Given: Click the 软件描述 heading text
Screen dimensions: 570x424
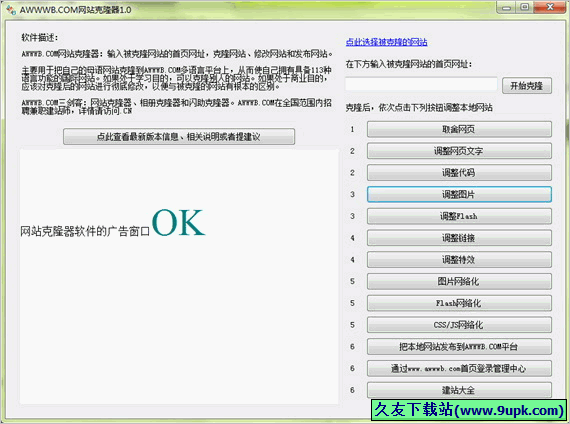Looking at the screenshot, I should (x=39, y=38).
